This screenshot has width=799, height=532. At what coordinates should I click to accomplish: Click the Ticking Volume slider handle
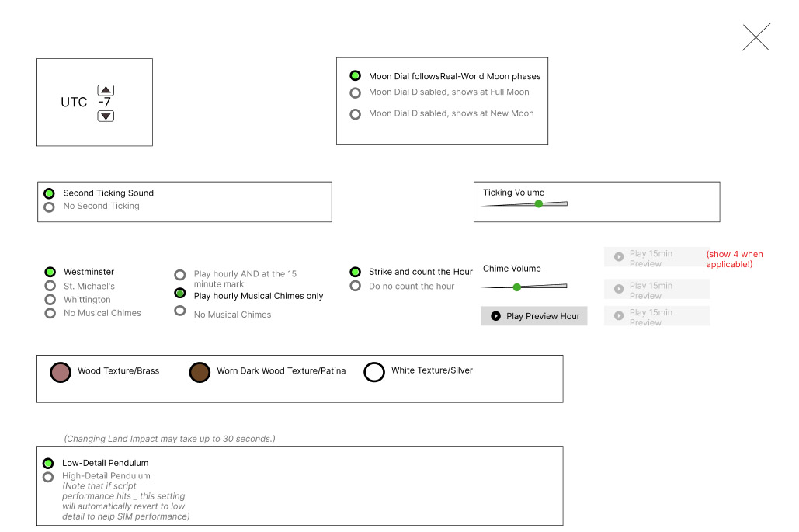pos(539,204)
